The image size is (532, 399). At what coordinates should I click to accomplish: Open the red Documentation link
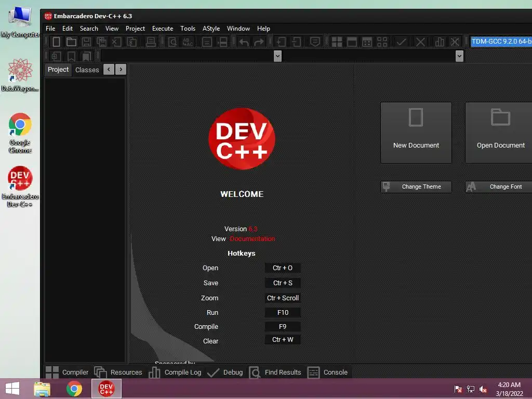pyautogui.click(x=252, y=239)
